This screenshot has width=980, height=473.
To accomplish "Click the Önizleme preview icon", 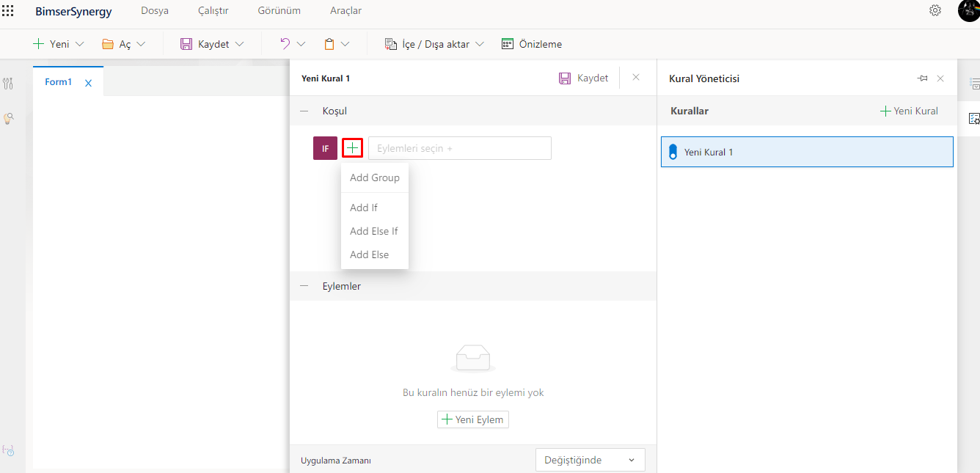I will click(508, 44).
